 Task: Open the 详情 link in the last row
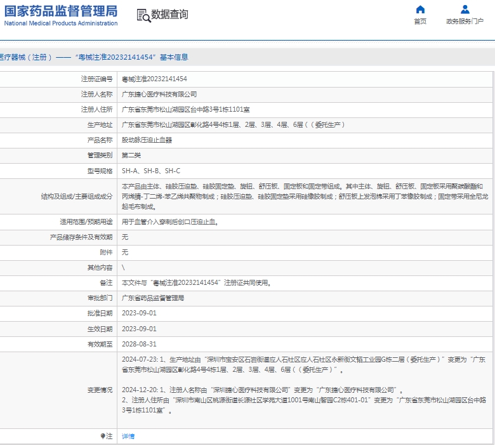tap(128, 436)
